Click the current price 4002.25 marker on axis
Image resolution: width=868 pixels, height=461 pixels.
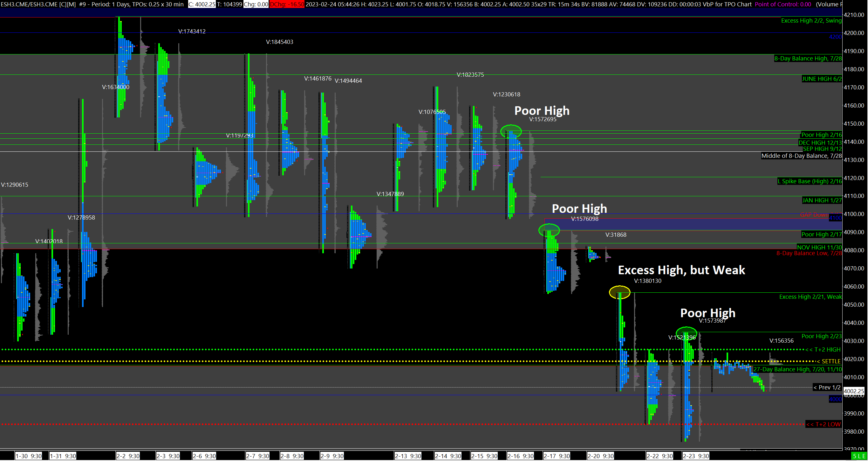[853, 391]
